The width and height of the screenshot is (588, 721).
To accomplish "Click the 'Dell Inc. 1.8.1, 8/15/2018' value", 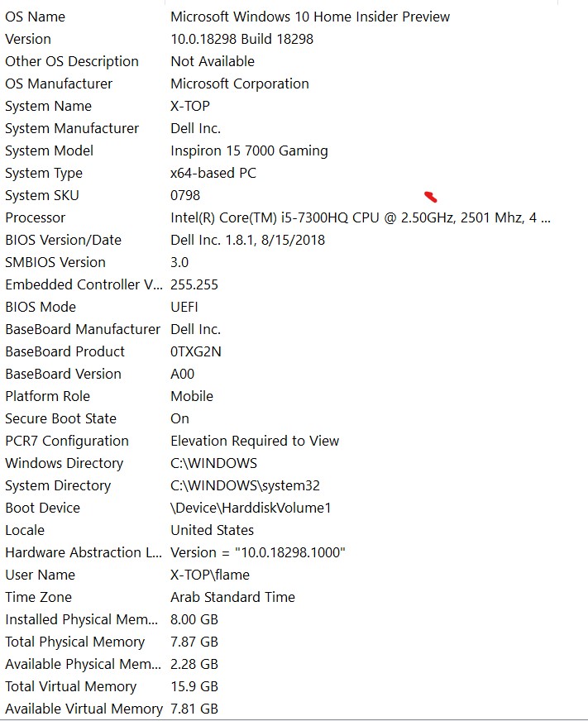I will tap(247, 240).
